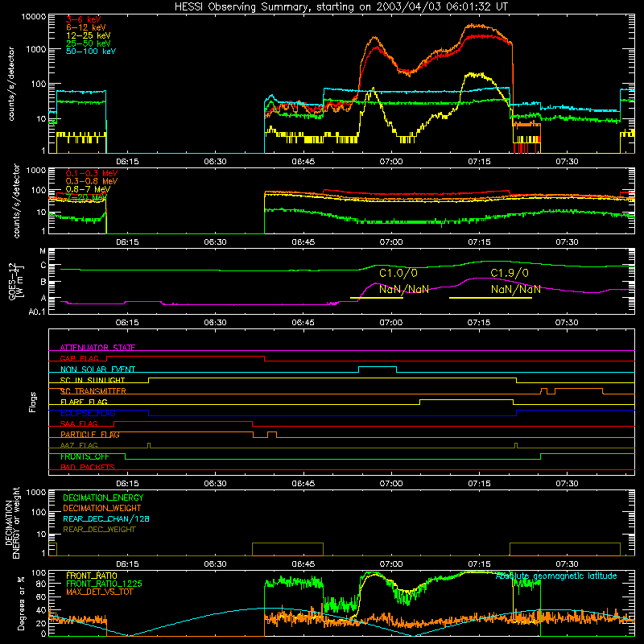Click the A0.1 tick on GOES axis

[37, 312]
